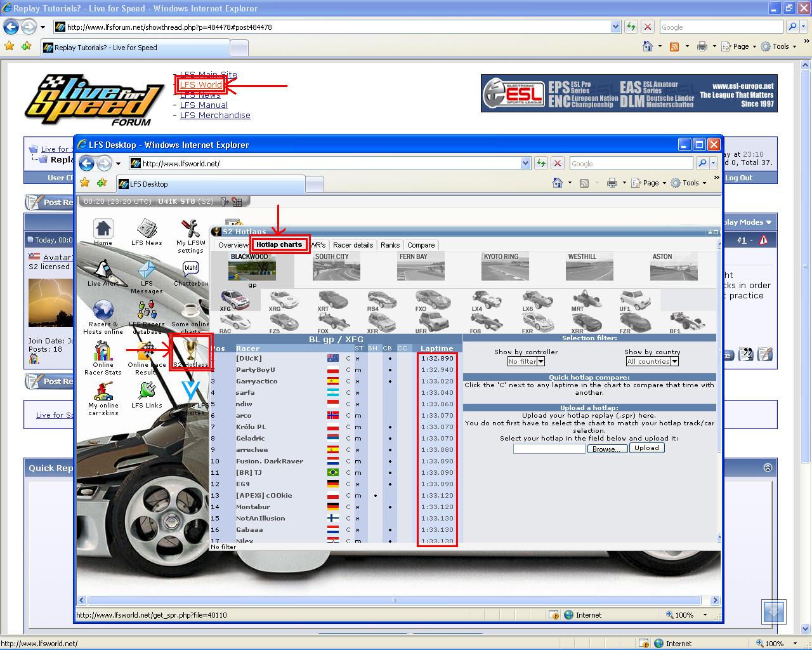The height and width of the screenshot is (650, 812).
Task: Select the FZR car icon
Action: pyautogui.click(x=634, y=322)
